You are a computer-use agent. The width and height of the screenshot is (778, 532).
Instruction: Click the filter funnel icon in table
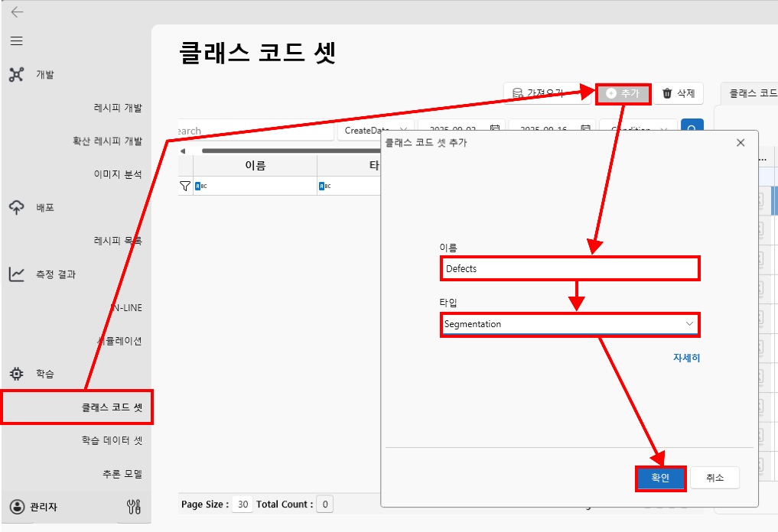[185, 186]
